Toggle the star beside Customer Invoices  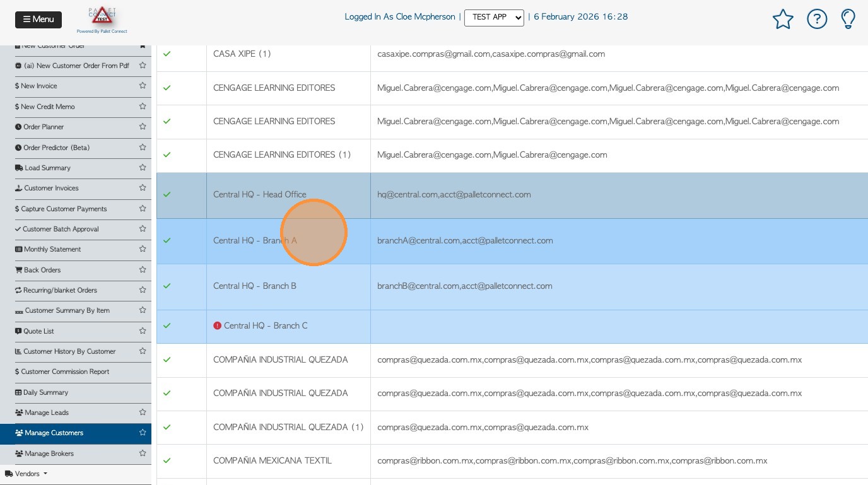click(x=143, y=188)
